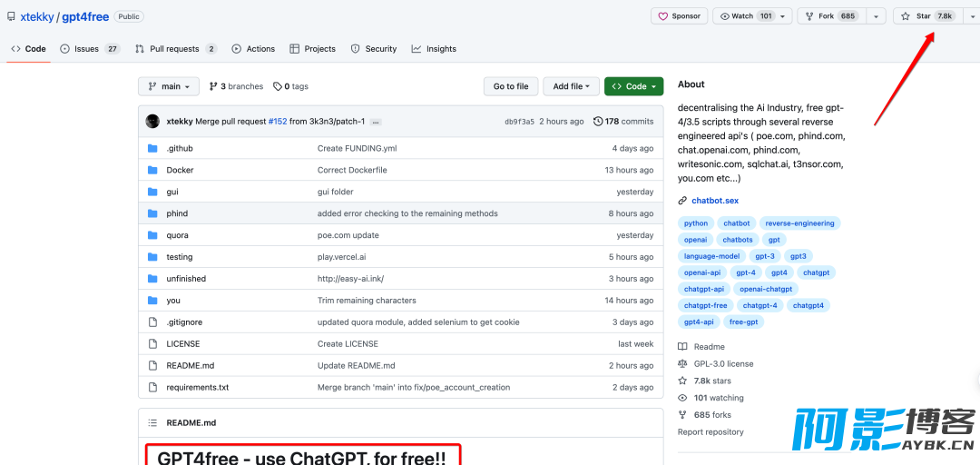The image size is (980, 465).
Task: Click the book icon beside Readme
Action: (682, 347)
